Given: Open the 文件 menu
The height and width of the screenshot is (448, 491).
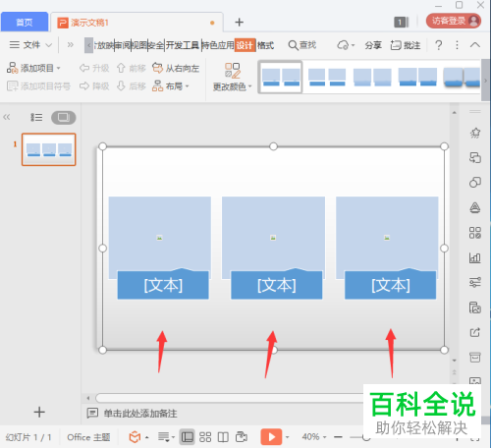Looking at the screenshot, I should coord(25,45).
